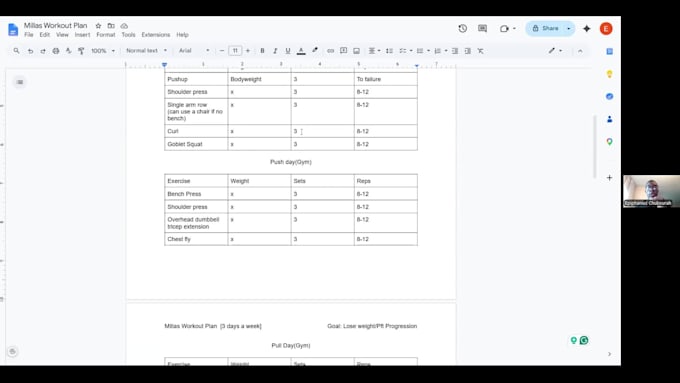Decrease font size with minus button
The width and height of the screenshot is (680, 383).
coord(222,51)
